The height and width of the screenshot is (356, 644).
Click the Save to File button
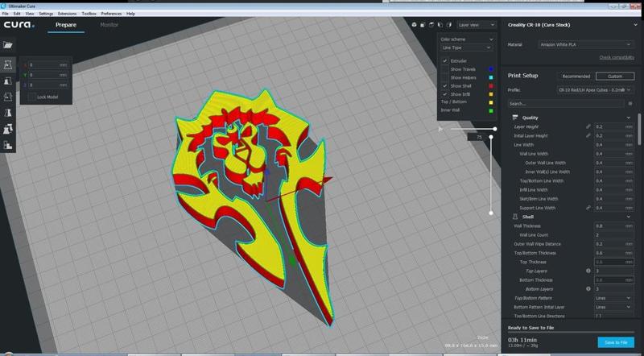pyautogui.click(x=616, y=342)
